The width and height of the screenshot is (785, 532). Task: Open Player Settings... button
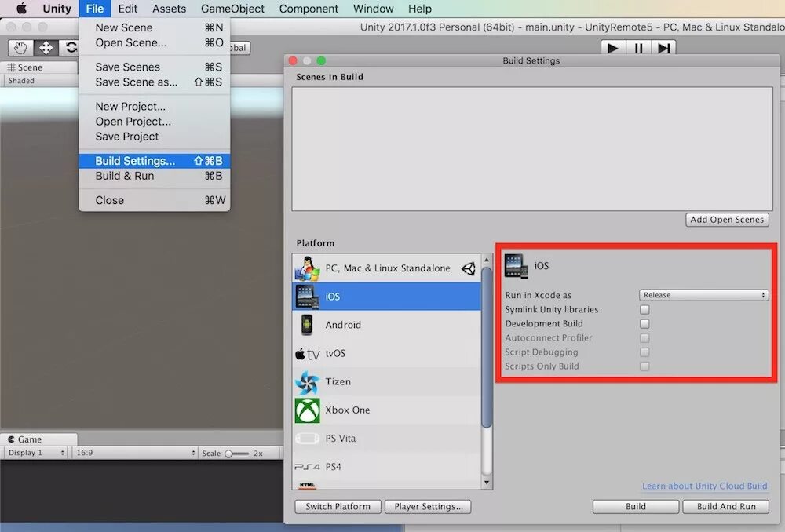(428, 507)
